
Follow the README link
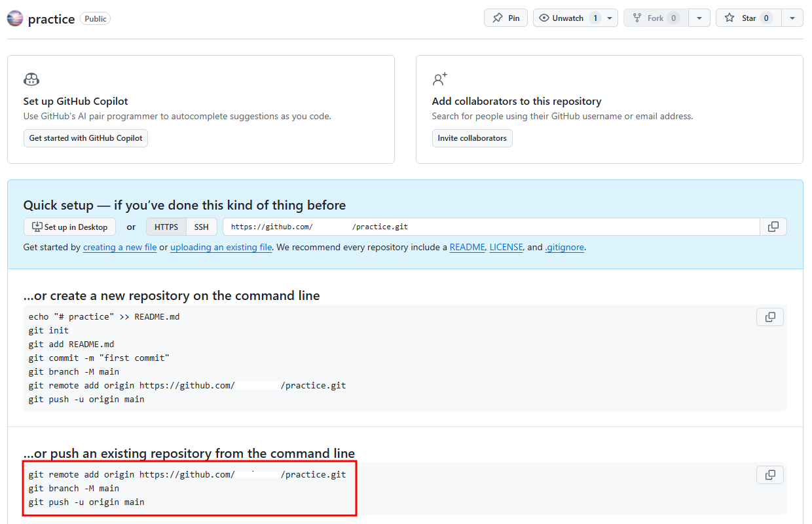(467, 248)
